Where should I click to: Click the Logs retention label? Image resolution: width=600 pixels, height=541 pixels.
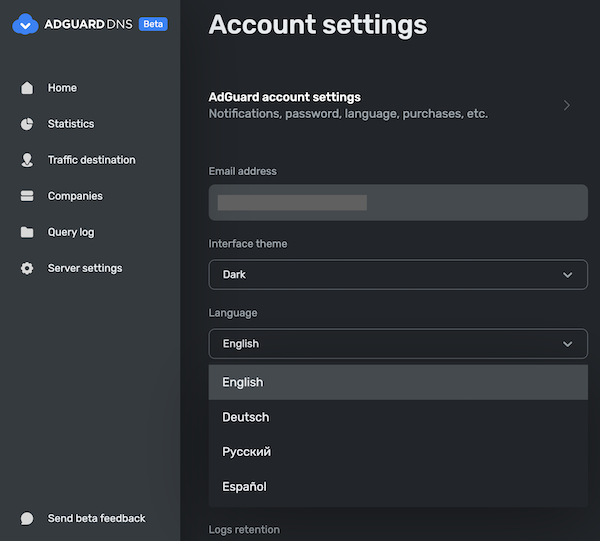[x=244, y=530]
